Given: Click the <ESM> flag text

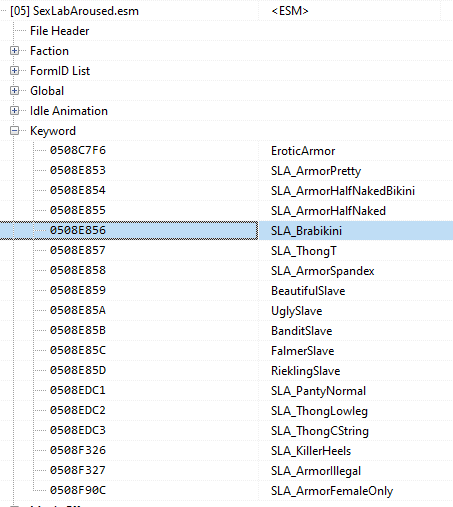Looking at the screenshot, I should 290,11.
